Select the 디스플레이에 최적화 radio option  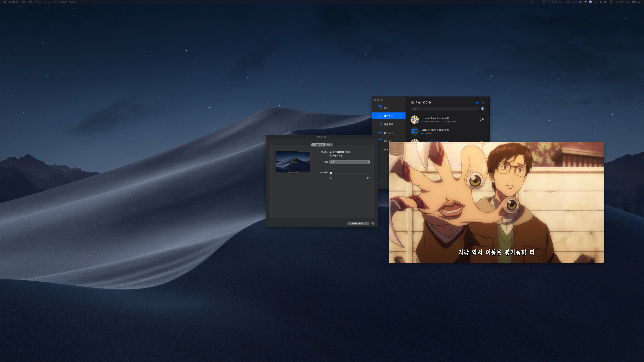[331, 152]
